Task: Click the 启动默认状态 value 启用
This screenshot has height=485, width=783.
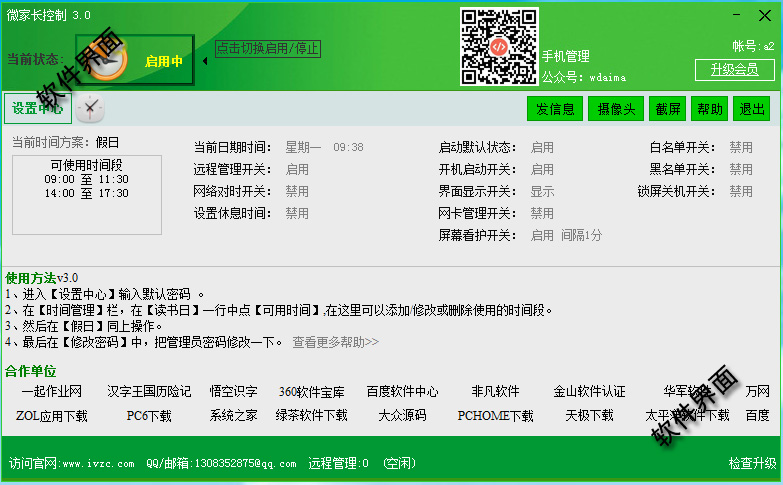Action: pyautogui.click(x=542, y=147)
